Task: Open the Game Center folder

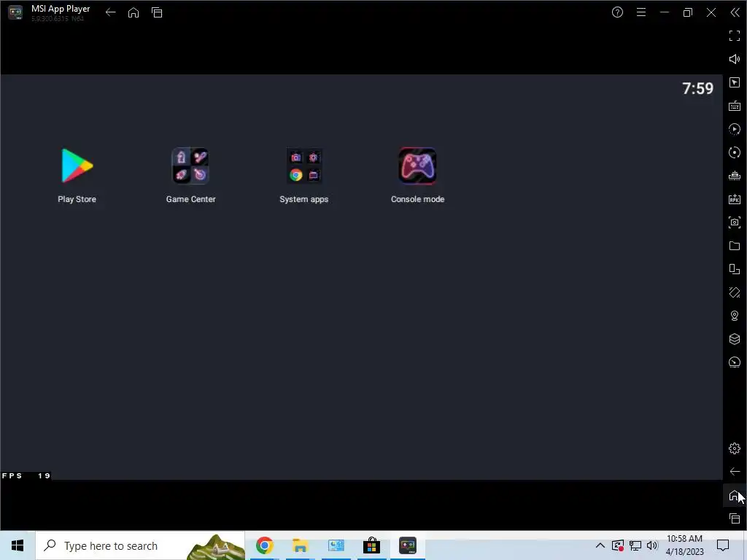Action: 190,166
